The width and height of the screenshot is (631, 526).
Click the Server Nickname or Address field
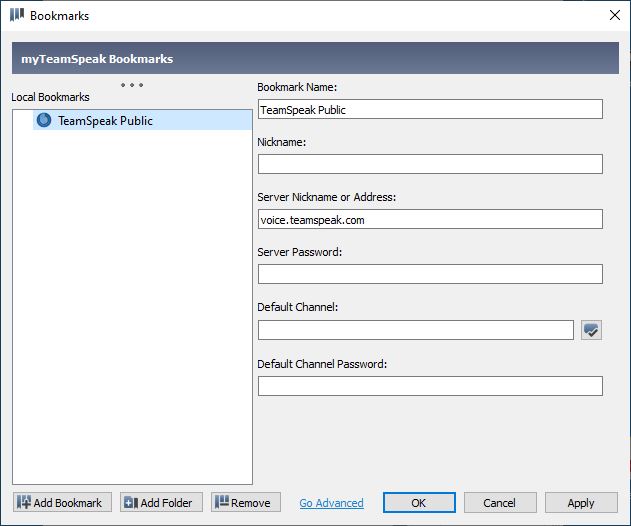pyautogui.click(x=430, y=219)
